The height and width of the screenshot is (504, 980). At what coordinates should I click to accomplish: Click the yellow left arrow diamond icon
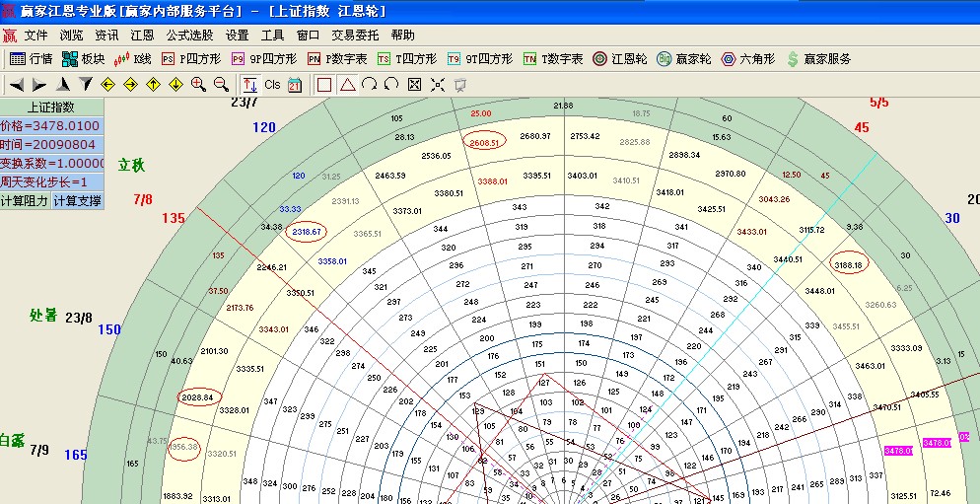[107, 85]
